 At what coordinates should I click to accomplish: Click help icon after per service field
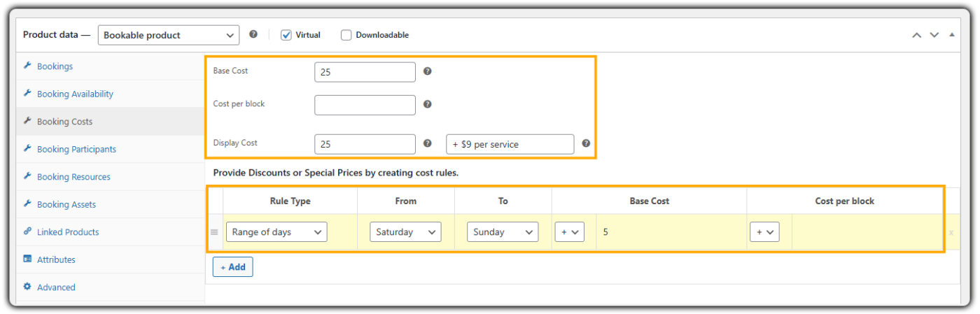586,143
